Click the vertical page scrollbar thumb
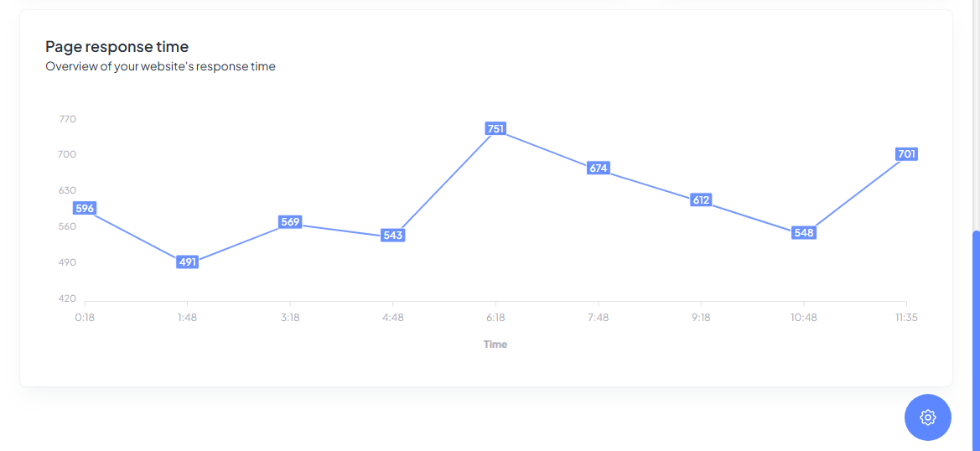The height and width of the screenshot is (451, 980). click(x=975, y=335)
